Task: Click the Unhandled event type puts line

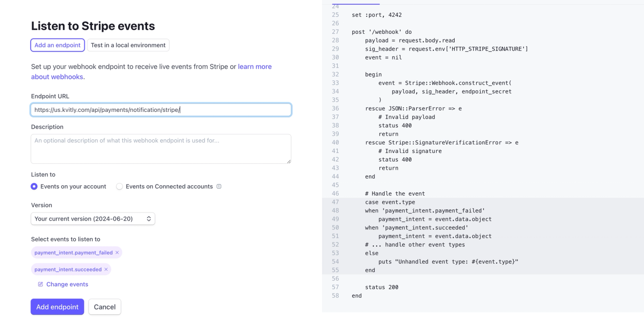Action: pos(449,262)
